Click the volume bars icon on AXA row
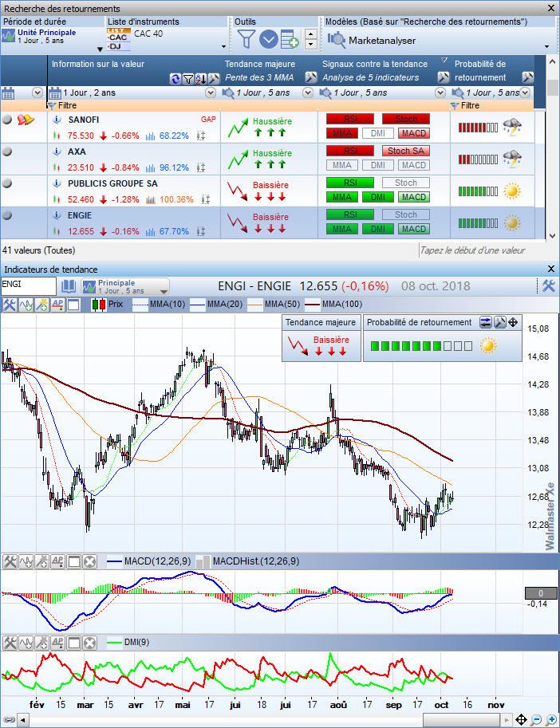Screen dimensions: 560x728 click(150, 167)
